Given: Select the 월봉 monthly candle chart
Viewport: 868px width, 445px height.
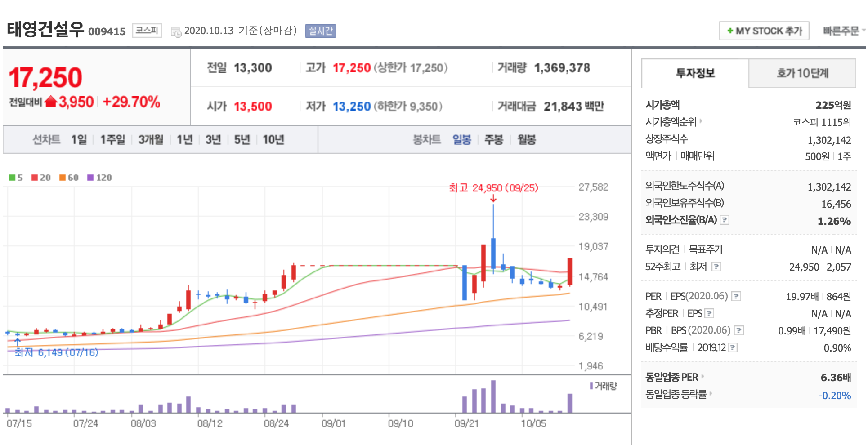Looking at the screenshot, I should coord(527,139).
